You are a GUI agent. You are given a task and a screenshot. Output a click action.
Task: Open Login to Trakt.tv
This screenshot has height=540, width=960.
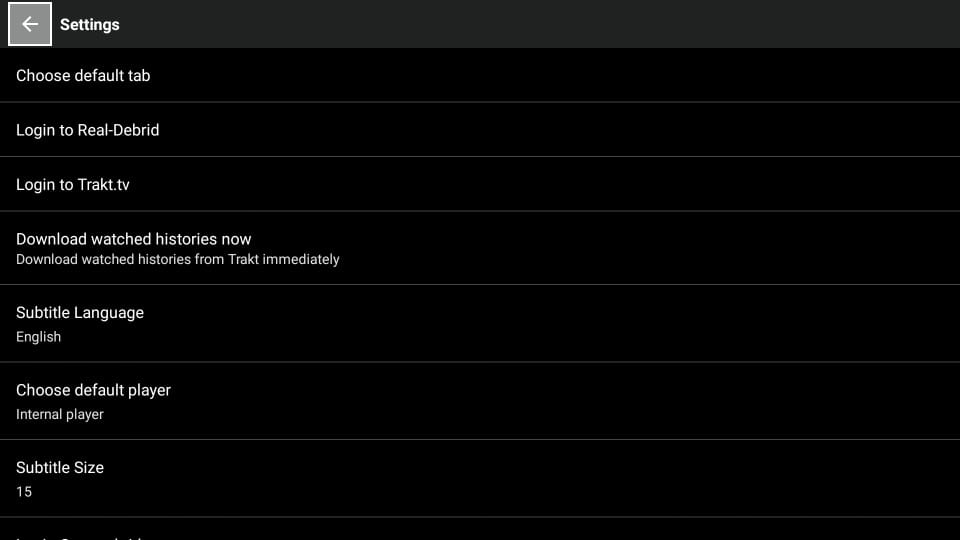480,184
